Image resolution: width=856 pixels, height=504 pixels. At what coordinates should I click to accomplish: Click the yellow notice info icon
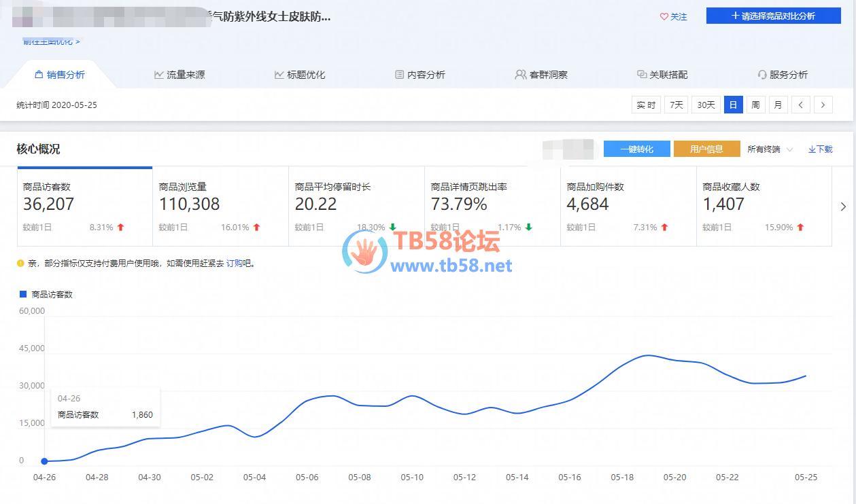pyautogui.click(x=20, y=263)
